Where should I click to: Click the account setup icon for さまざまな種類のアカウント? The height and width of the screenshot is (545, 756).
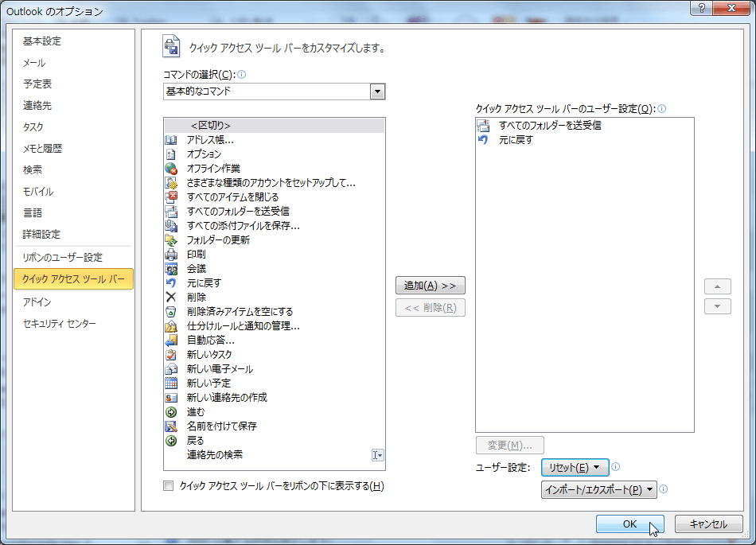pos(171,183)
